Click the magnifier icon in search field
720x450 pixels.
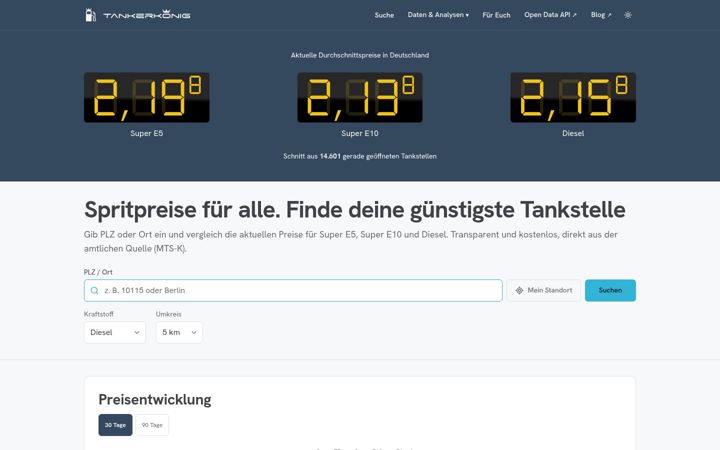[x=95, y=290]
